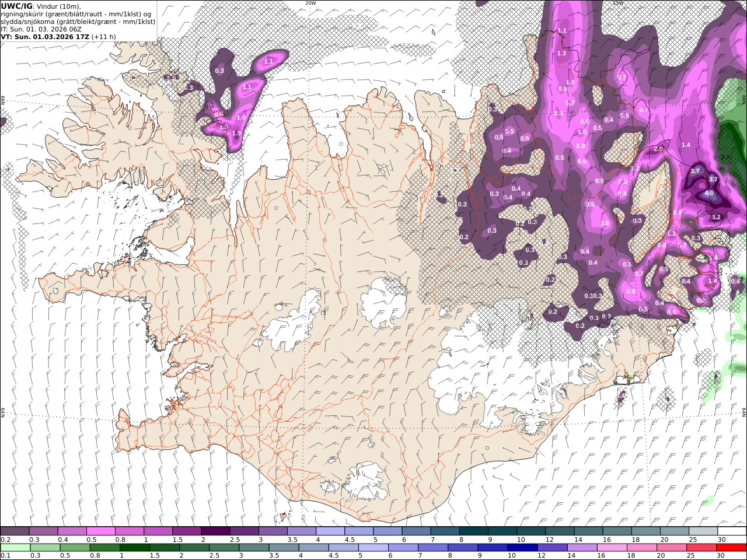Click the '4.0' precipitation value on the map

click(709, 193)
